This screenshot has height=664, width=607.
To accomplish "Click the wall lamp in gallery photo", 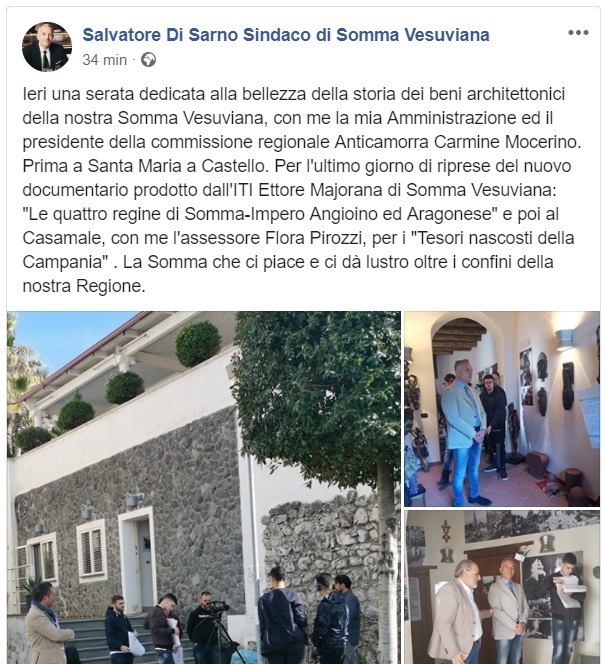I will point(564,340).
